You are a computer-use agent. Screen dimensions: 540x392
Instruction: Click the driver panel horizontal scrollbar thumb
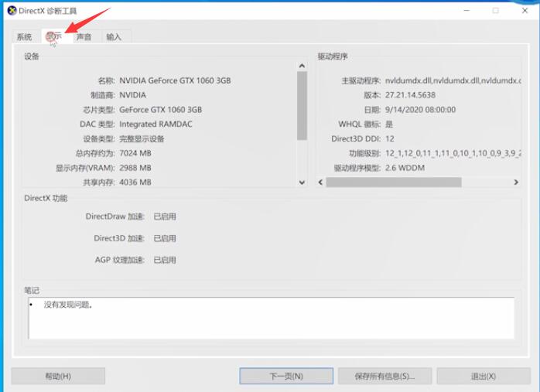coord(394,182)
